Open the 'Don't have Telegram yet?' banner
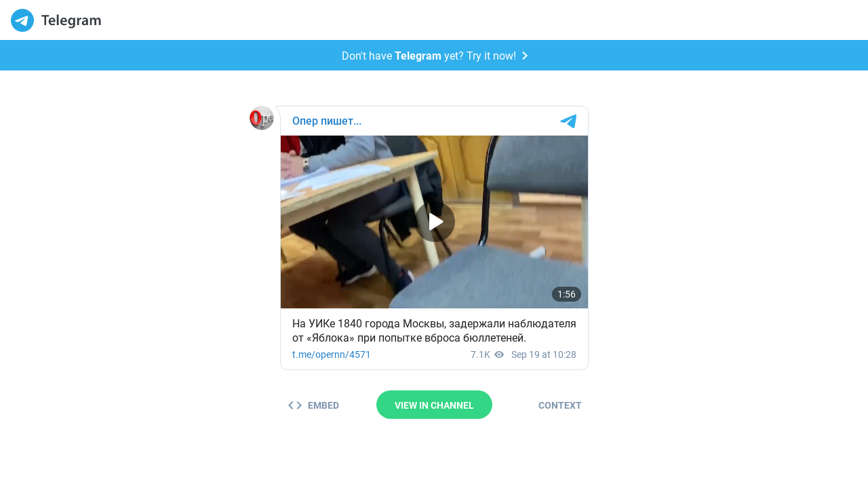Image resolution: width=868 pixels, height=488 pixels. click(434, 56)
